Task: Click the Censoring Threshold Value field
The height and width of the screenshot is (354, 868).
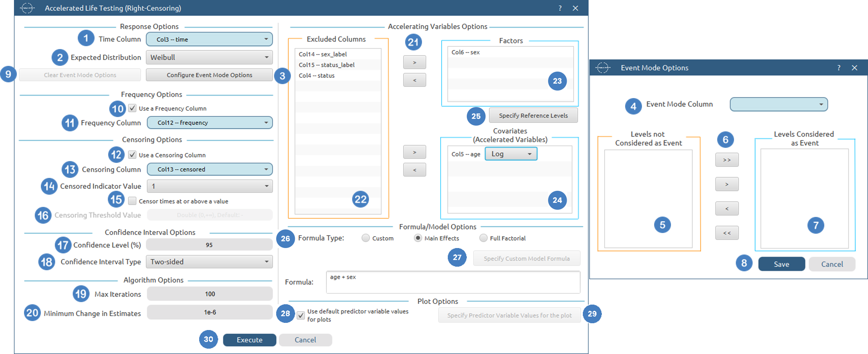Action: [210, 215]
